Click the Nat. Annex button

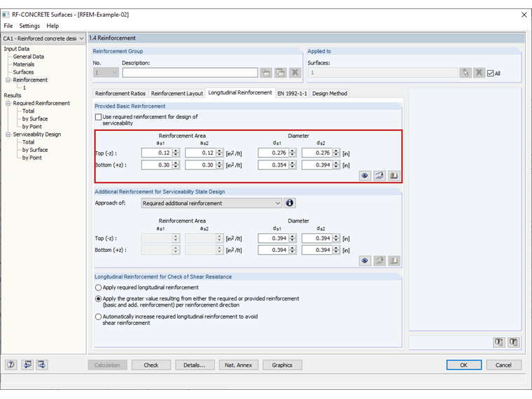[238, 365]
